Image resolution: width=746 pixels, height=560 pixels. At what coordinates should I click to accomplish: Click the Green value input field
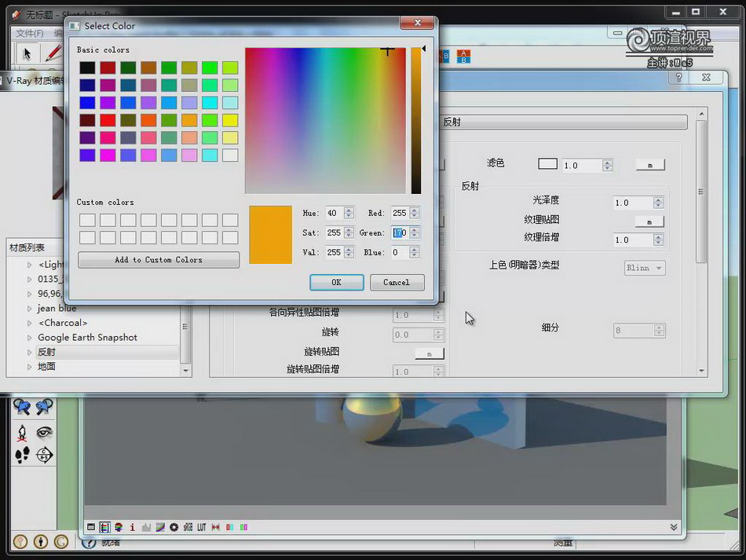coord(399,232)
